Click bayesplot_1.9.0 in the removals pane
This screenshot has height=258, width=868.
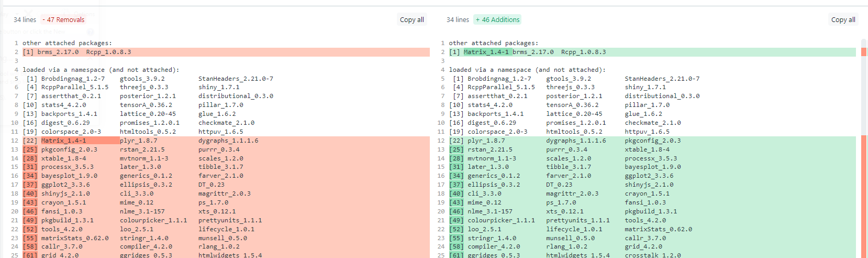[69, 176]
